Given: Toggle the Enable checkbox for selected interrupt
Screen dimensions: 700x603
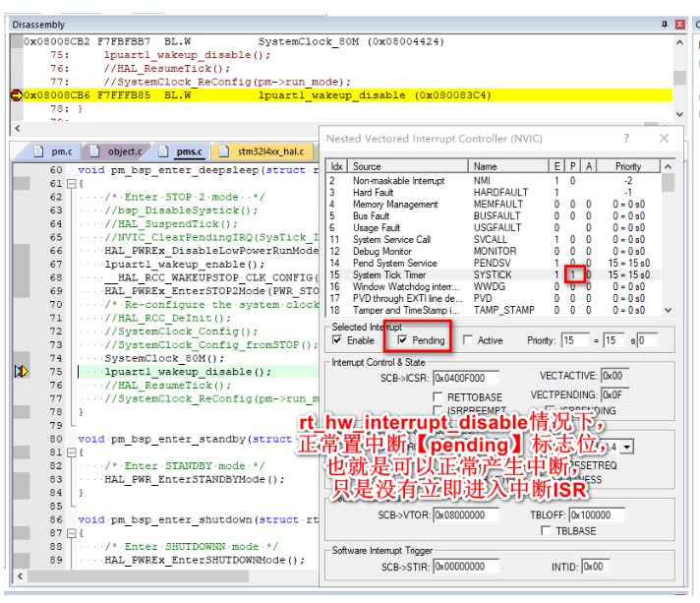Looking at the screenshot, I should (337, 340).
